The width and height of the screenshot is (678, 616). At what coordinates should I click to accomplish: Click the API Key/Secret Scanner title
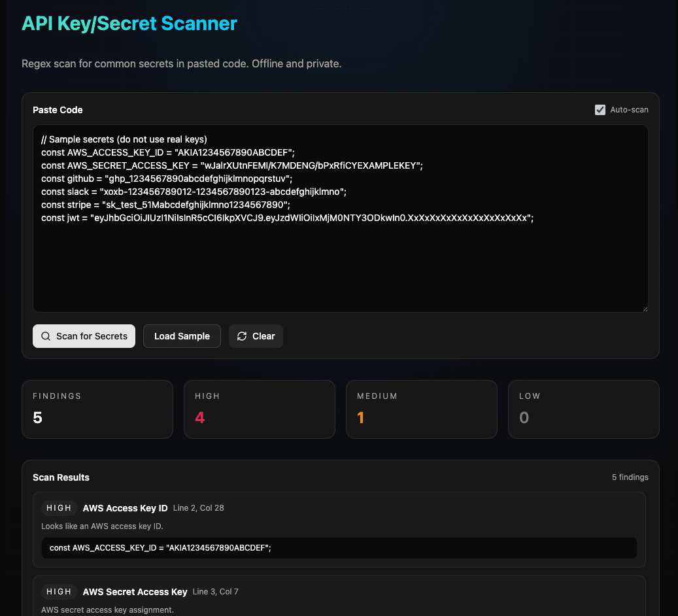[x=129, y=22]
